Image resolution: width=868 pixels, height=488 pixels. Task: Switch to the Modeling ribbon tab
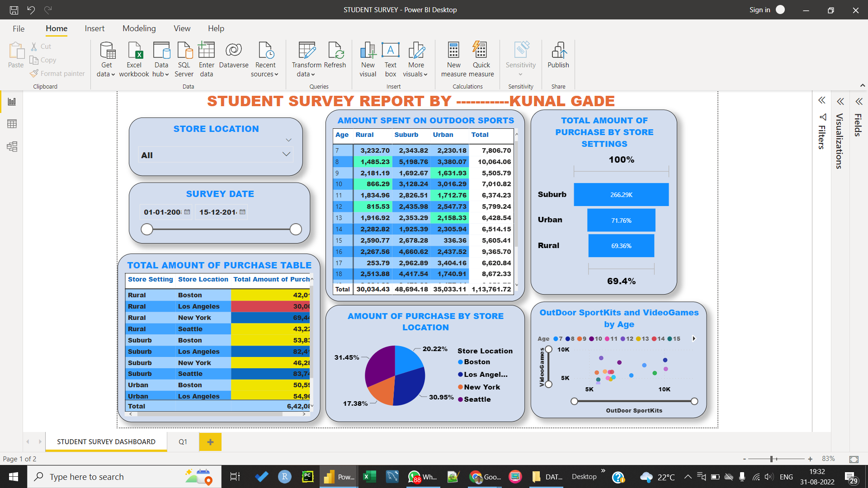[139, 28]
